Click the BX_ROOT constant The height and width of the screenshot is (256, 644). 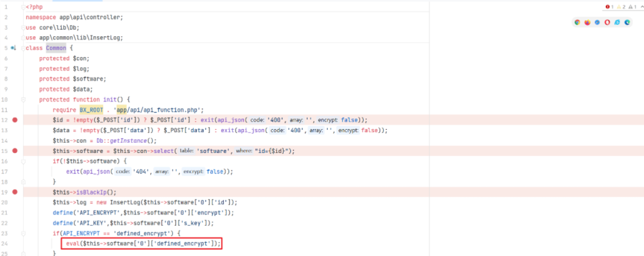click(91, 110)
